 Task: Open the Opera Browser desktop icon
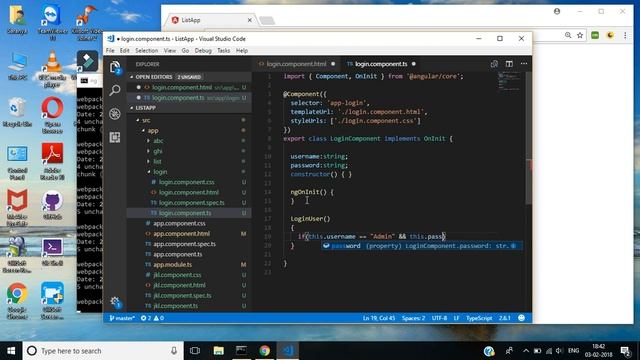click(x=52, y=115)
